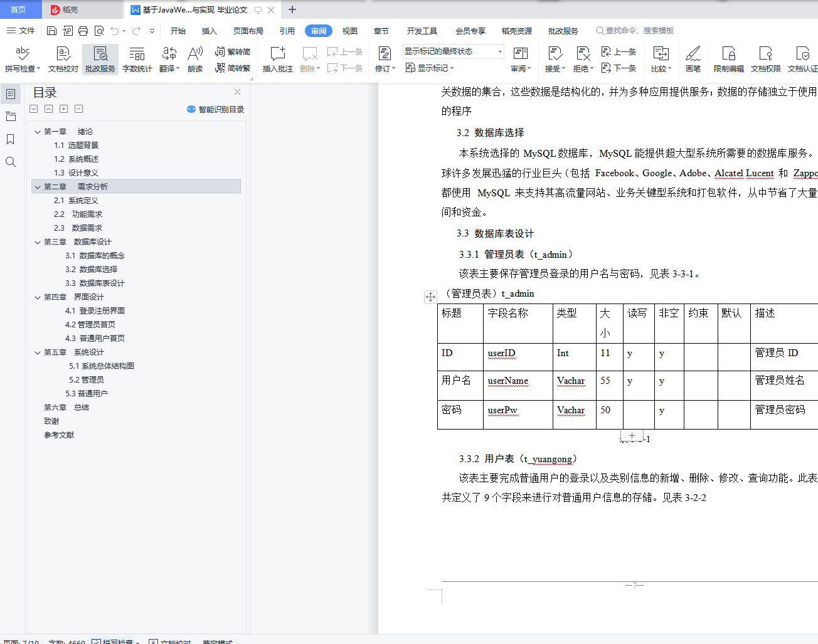Switch to the 插入 ribbon tab

[x=210, y=31]
